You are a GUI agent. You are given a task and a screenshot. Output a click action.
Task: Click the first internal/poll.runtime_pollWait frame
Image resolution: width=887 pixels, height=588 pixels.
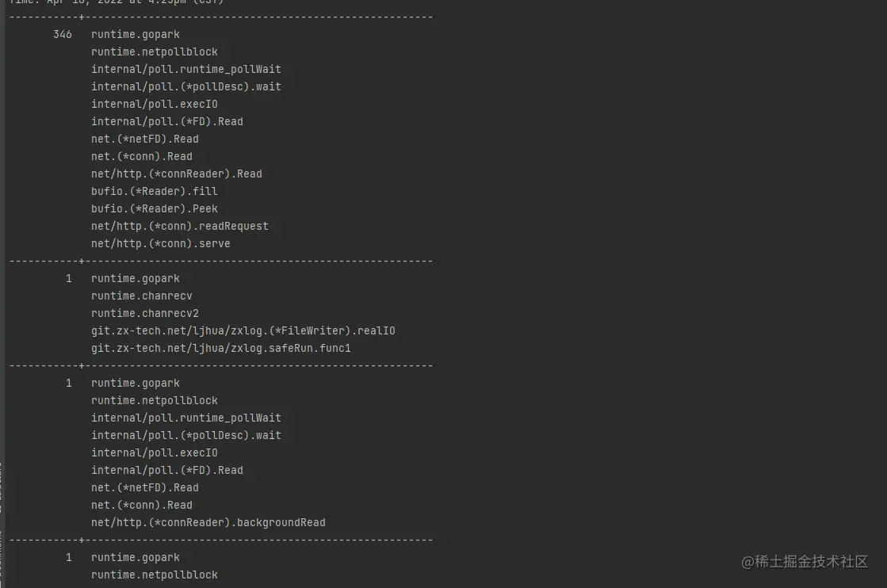coord(185,70)
